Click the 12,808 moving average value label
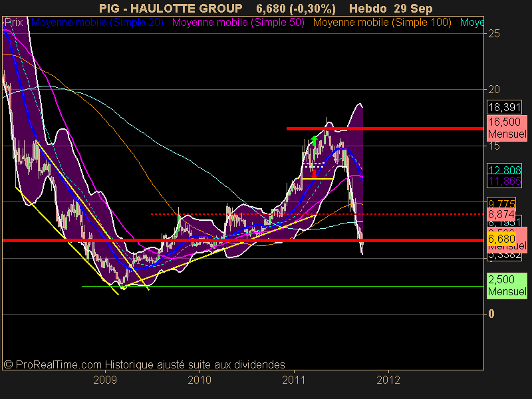 pos(505,170)
